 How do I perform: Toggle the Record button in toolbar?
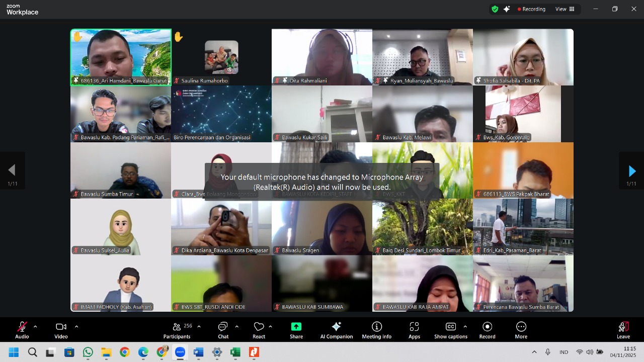coord(487,327)
